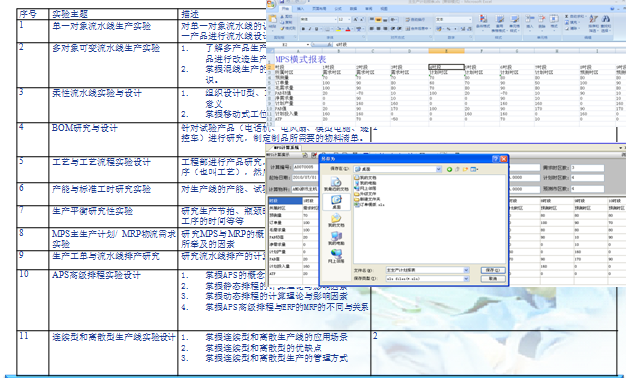The height and width of the screenshot is (378, 626).
Task: Click the fill color bucket swatch
Action: pyautogui.click(x=338, y=29)
